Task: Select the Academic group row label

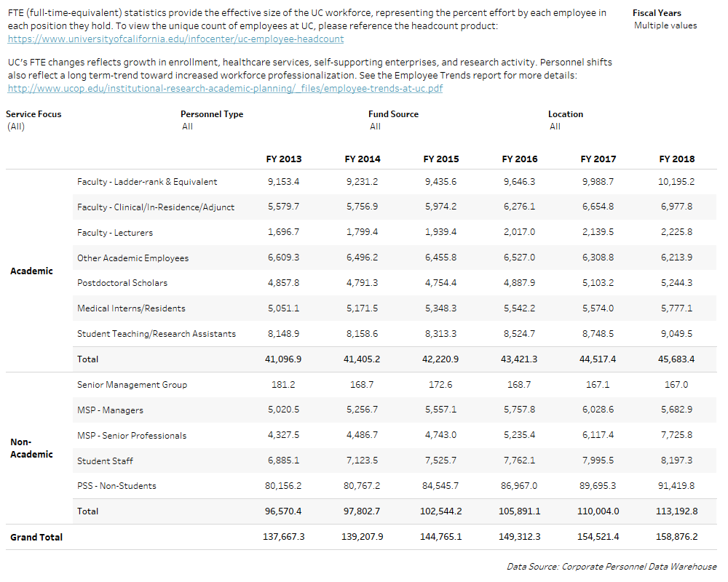Action: 31,271
